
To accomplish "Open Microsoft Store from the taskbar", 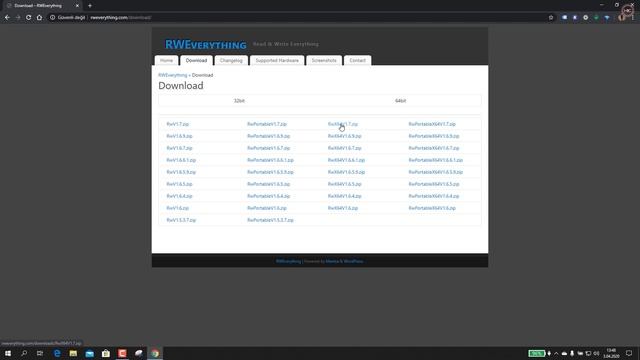I will 106,353.
